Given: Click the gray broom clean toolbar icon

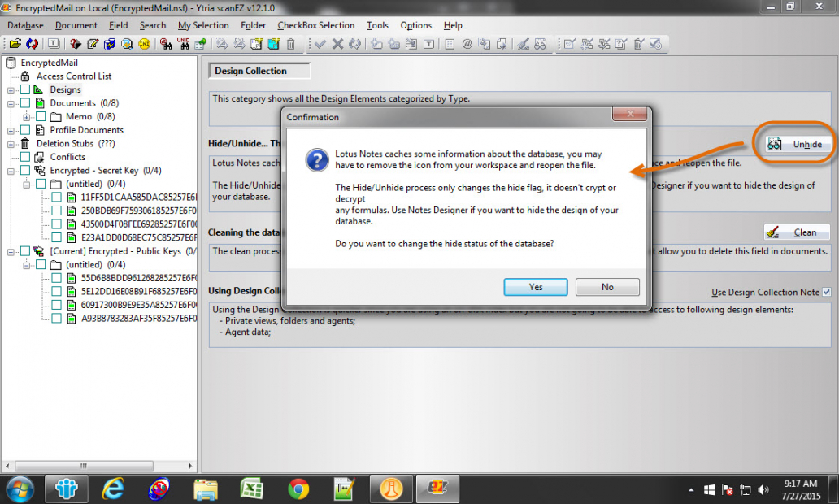Looking at the screenshot, I should (x=524, y=44).
